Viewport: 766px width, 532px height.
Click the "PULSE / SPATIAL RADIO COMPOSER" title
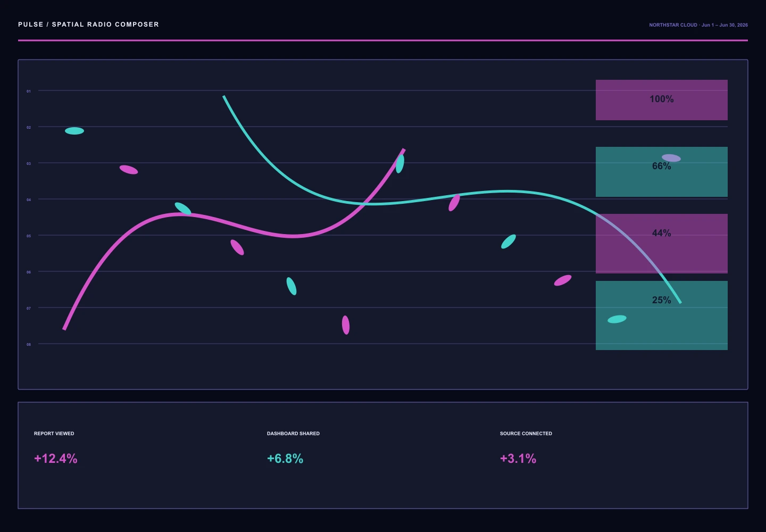[x=88, y=24]
